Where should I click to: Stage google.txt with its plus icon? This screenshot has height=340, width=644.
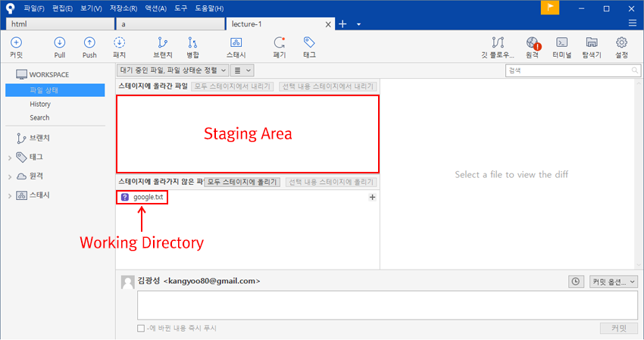point(372,197)
